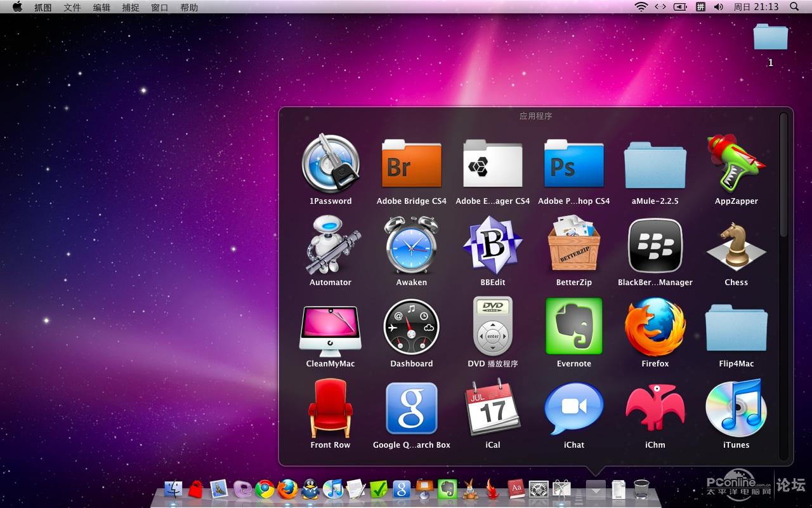Viewport: 812px width, 508px height.
Task: Launch CleanMyMac from the stack
Action: (x=331, y=330)
